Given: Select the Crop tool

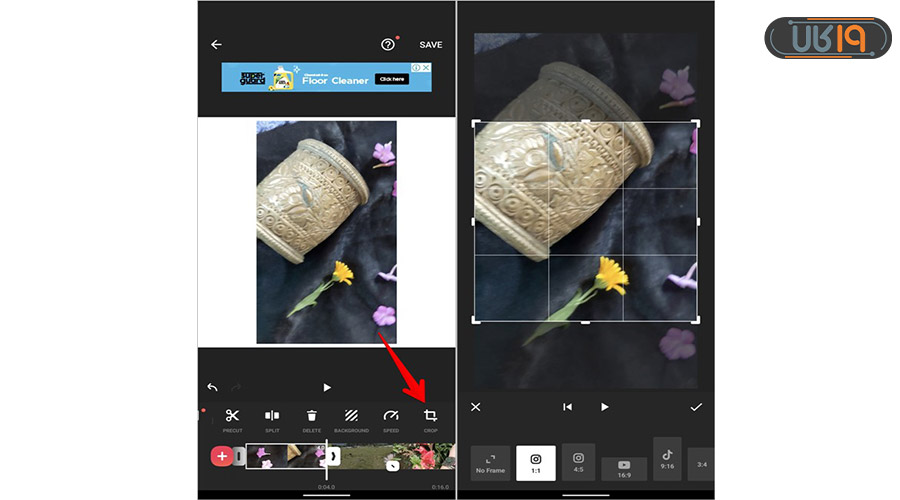Looking at the screenshot, I should click(x=431, y=418).
